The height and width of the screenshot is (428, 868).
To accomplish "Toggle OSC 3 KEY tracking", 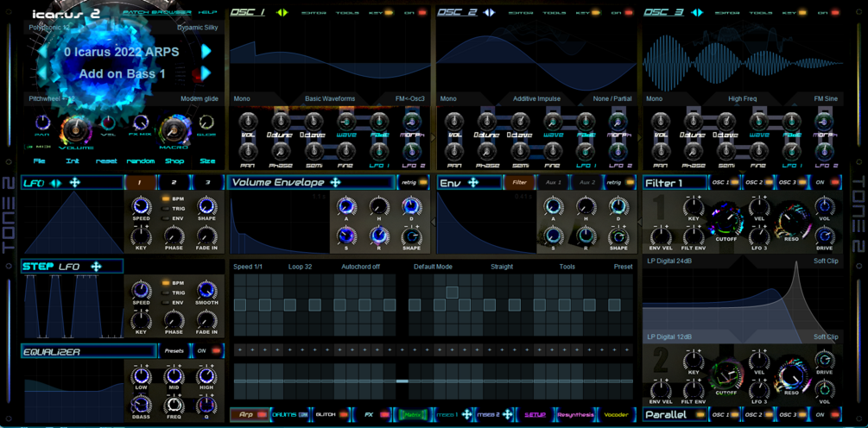I will (803, 12).
